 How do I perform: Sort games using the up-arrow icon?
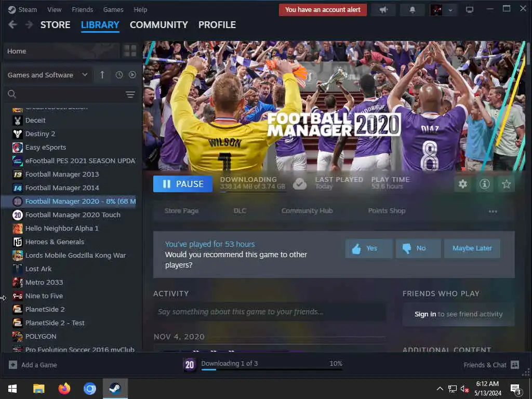pos(102,75)
